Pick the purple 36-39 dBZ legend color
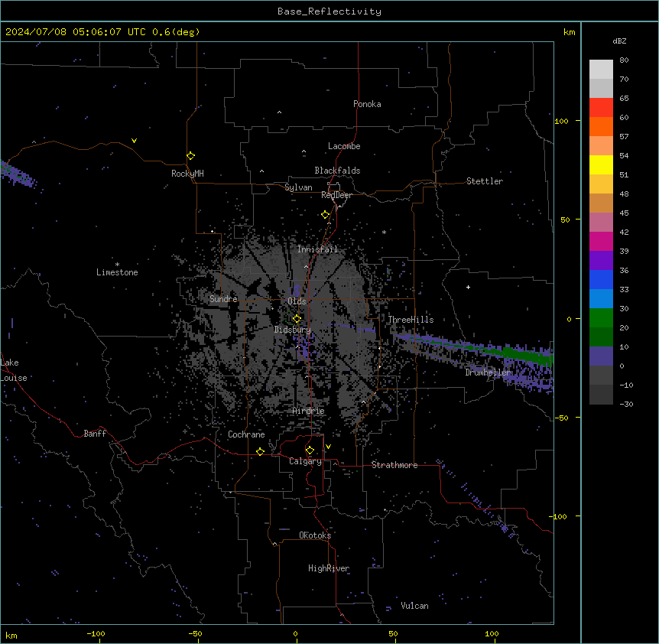Screen dimensions: 659x644 click(x=601, y=260)
